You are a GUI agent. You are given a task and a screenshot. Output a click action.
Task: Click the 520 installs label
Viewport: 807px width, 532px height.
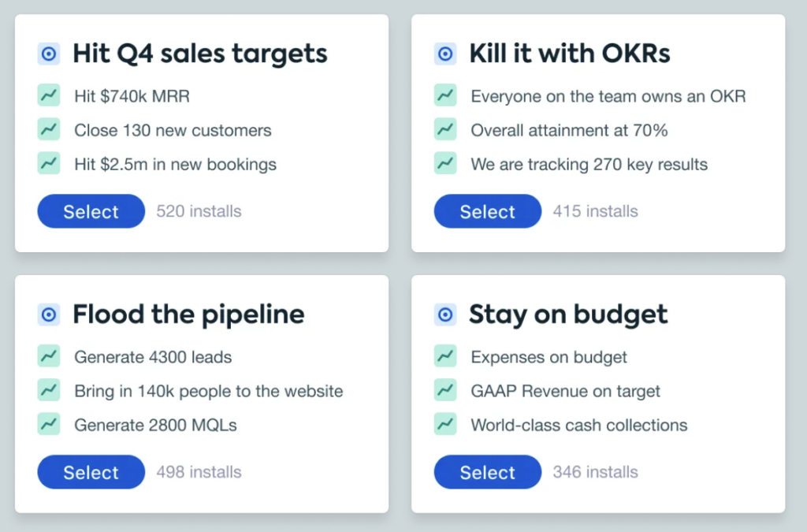tap(199, 211)
